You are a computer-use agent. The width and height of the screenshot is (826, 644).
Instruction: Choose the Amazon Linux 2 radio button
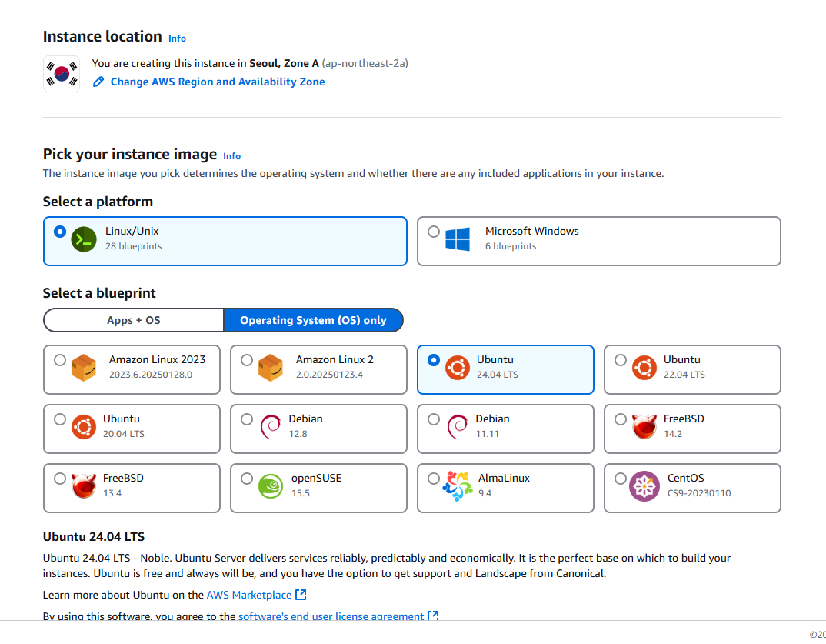(x=247, y=360)
